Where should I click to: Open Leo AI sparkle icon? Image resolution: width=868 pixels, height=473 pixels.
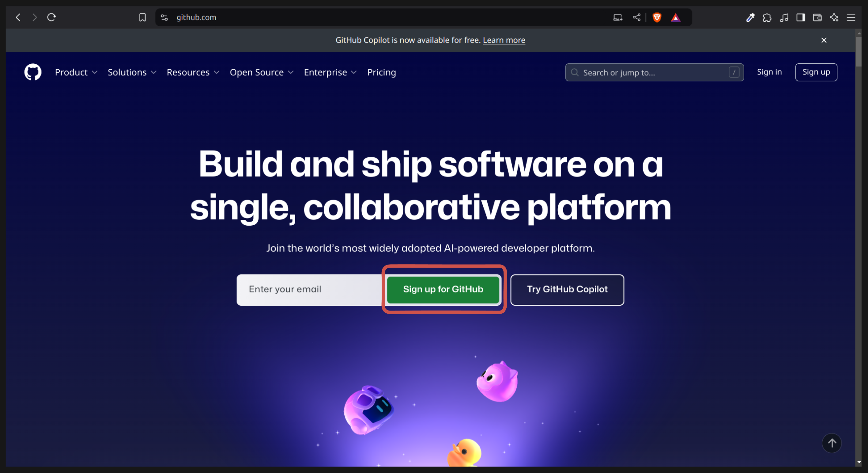pyautogui.click(x=834, y=17)
